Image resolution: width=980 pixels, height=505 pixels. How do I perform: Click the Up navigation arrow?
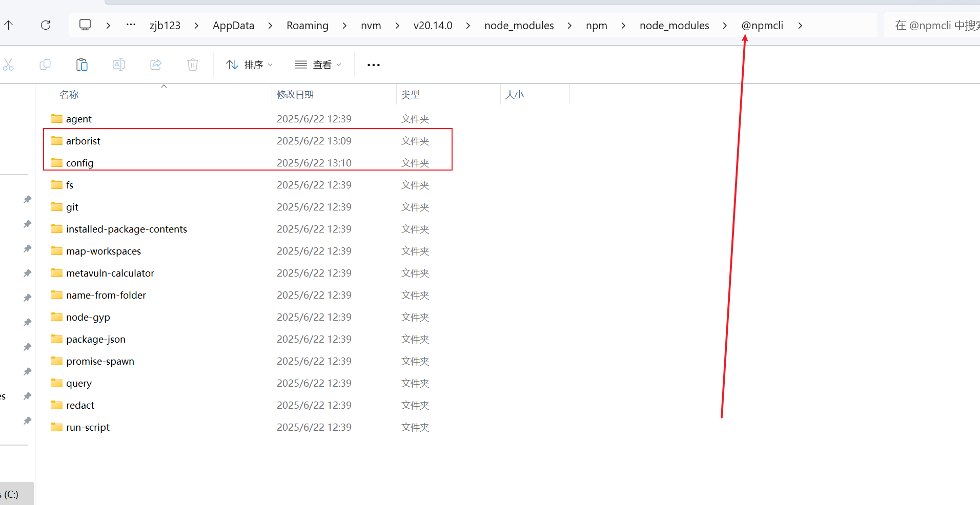(x=9, y=25)
